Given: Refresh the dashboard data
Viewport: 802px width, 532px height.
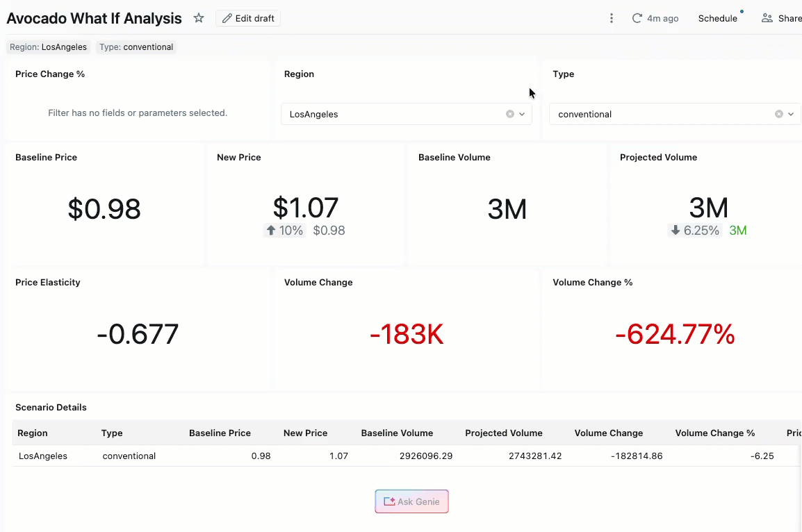Looking at the screenshot, I should point(637,18).
